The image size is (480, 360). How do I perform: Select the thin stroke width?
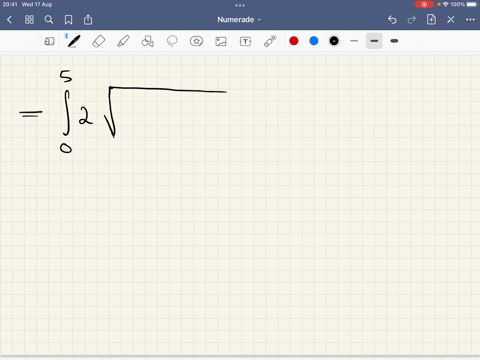click(x=354, y=41)
